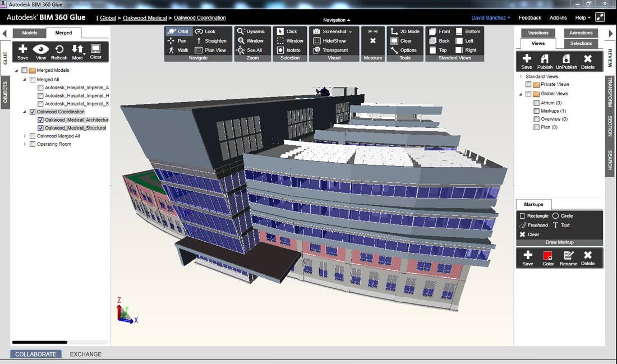Uncheck Oakwood Coordination checkbox

pos(33,112)
